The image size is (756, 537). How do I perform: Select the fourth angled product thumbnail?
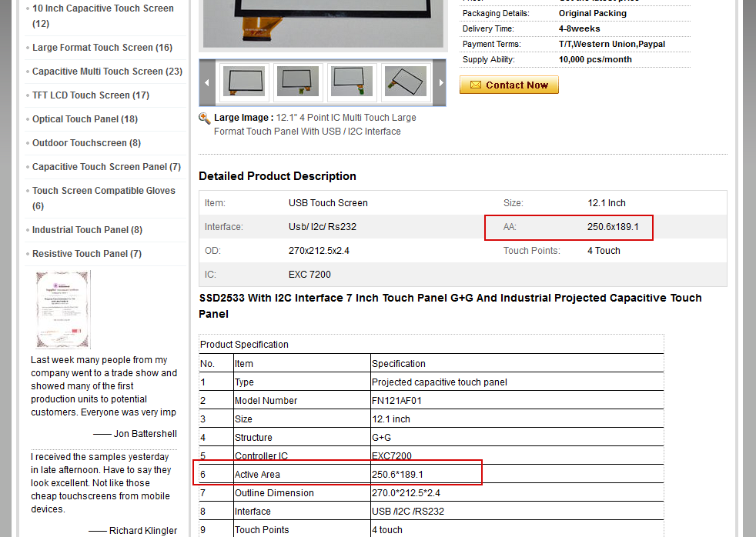pyautogui.click(x=406, y=82)
